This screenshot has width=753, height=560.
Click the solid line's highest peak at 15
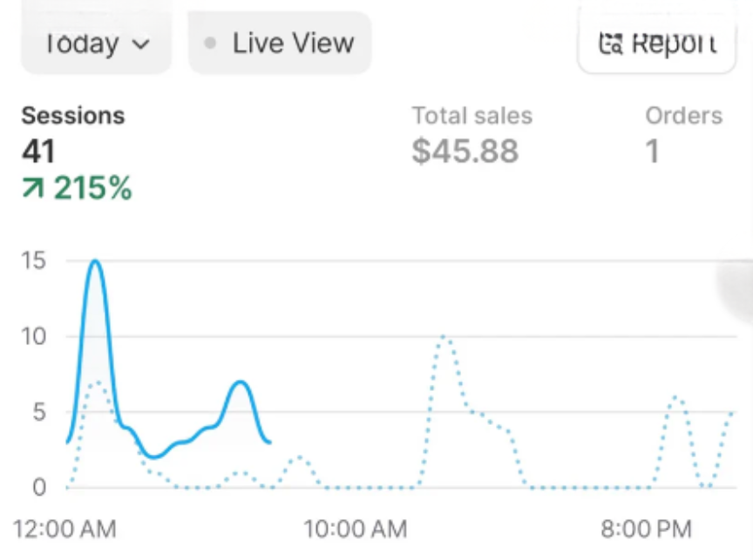tap(94, 261)
